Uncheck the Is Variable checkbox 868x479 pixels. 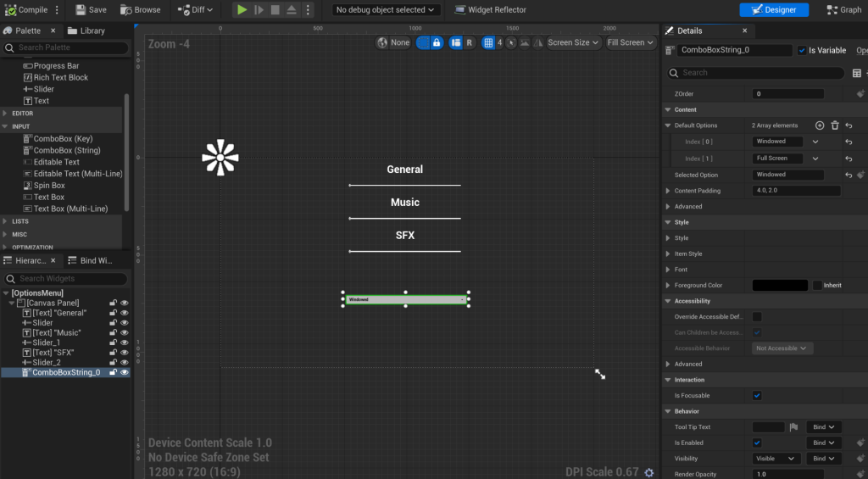802,50
